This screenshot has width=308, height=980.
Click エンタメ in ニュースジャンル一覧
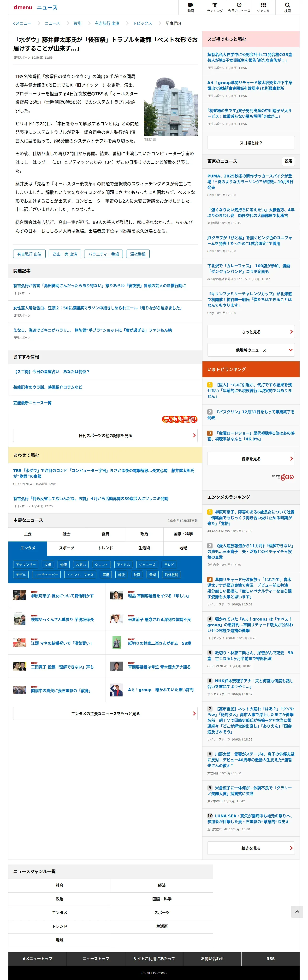point(59,913)
